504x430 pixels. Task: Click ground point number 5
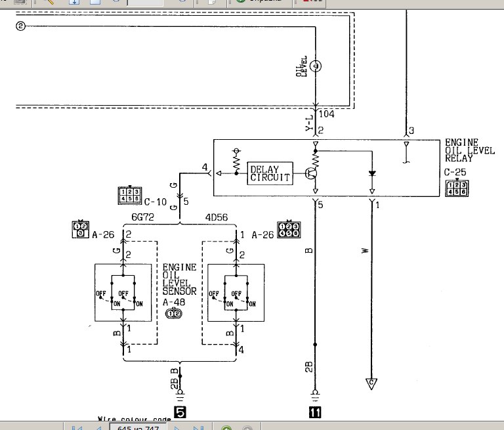(x=180, y=412)
